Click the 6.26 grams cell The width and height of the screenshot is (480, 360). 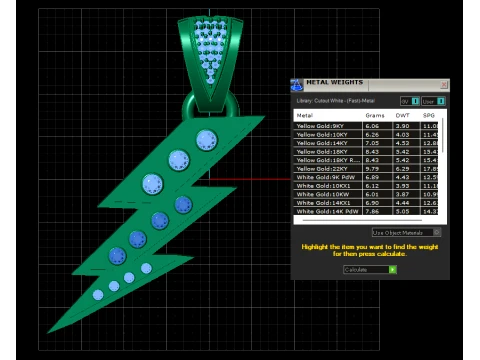click(377, 135)
